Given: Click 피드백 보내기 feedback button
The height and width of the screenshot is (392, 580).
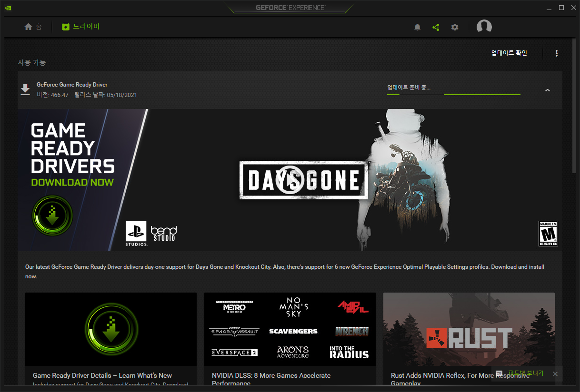Looking at the screenshot, I should (x=526, y=373).
